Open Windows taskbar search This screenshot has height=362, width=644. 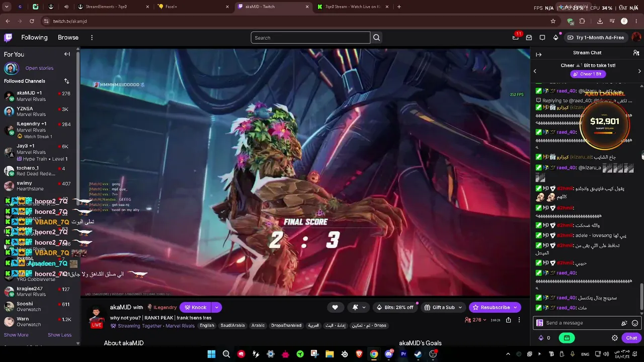click(x=226, y=354)
